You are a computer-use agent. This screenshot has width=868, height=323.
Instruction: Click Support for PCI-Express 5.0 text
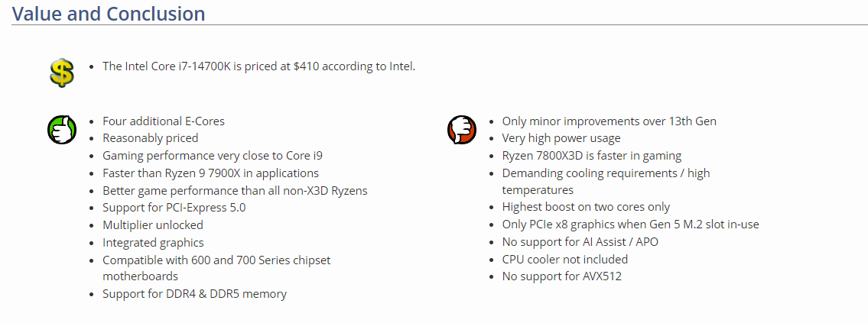pyautogui.click(x=174, y=208)
